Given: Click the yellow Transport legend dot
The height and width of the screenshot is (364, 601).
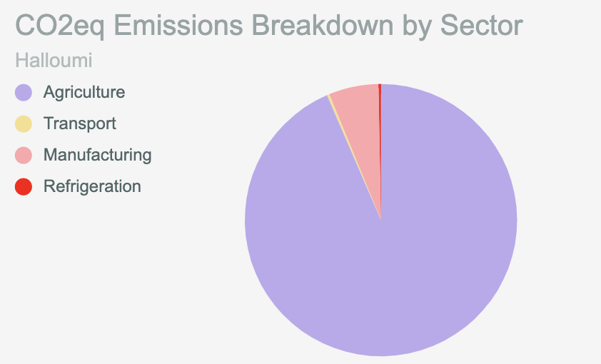Looking at the screenshot, I should click(24, 123).
